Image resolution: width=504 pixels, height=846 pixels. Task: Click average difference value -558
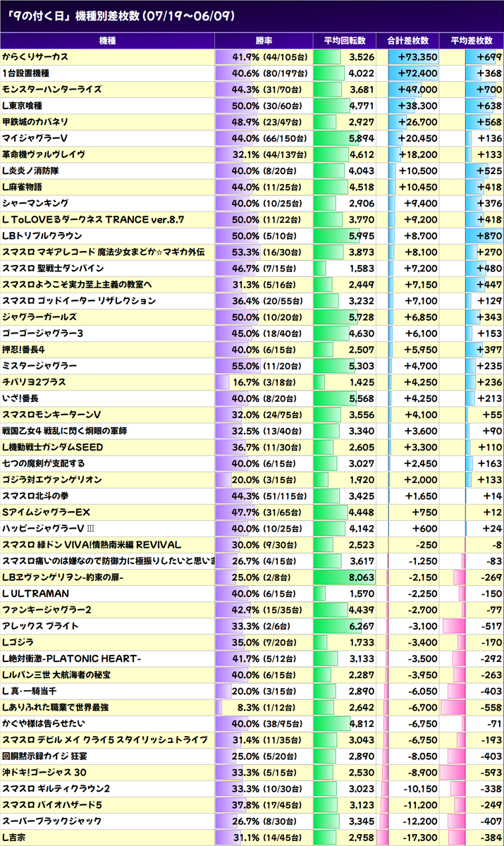(491, 708)
